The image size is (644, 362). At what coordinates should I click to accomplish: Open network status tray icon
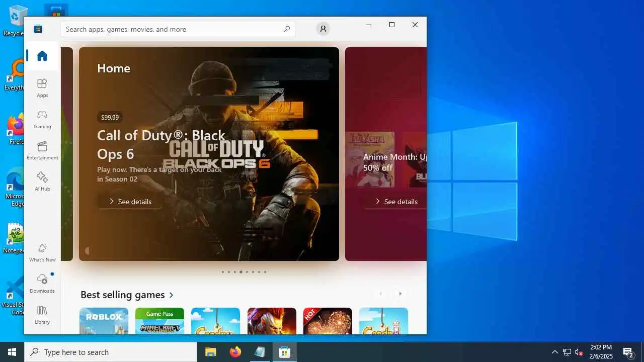567,352
